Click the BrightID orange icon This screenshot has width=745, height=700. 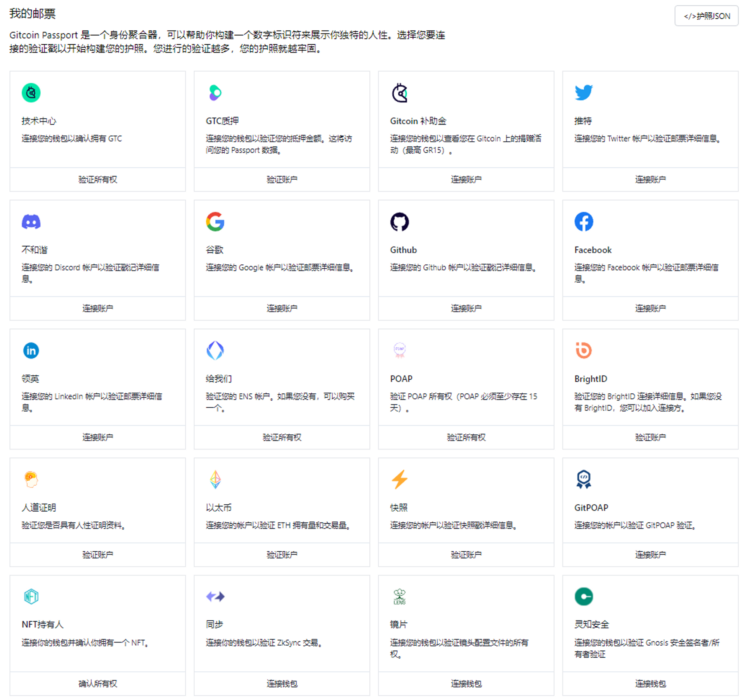pos(583,350)
